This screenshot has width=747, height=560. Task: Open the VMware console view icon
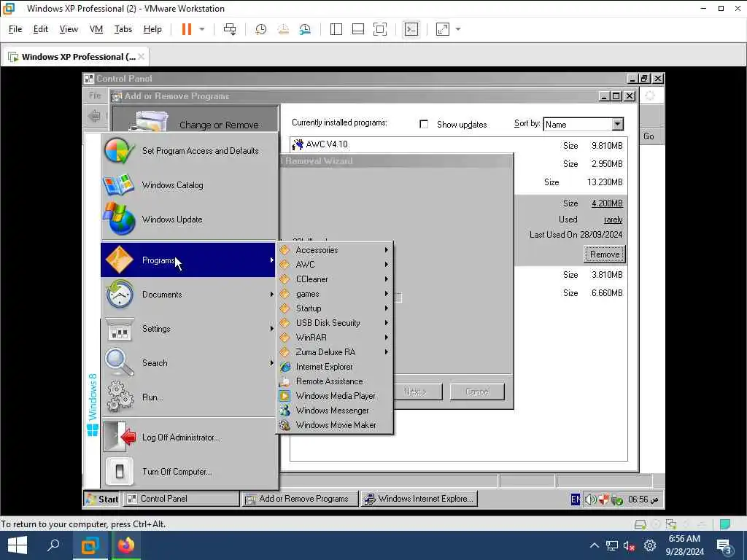[x=411, y=29]
